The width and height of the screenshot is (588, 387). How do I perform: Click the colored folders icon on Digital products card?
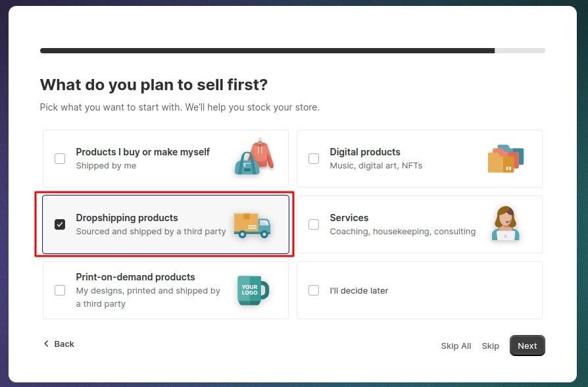click(x=506, y=158)
